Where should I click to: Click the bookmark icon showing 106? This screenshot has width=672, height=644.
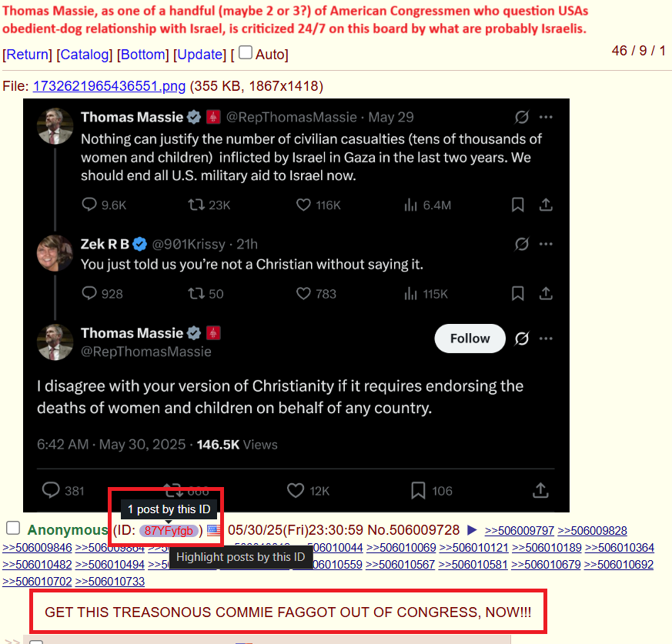coord(418,490)
